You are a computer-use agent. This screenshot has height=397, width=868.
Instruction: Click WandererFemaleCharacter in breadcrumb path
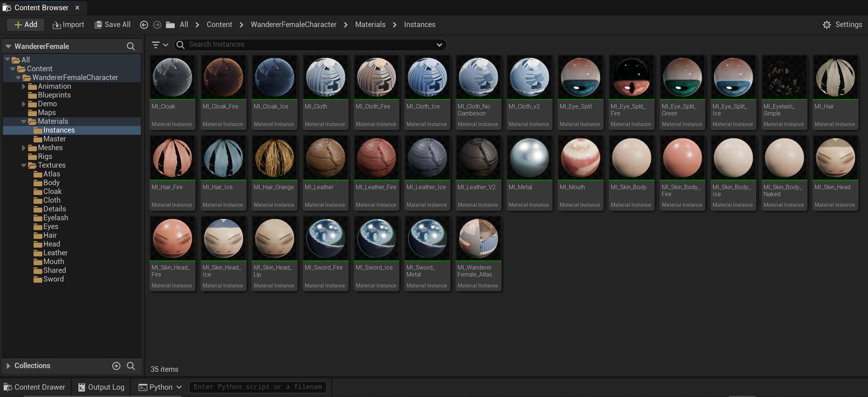pos(293,24)
